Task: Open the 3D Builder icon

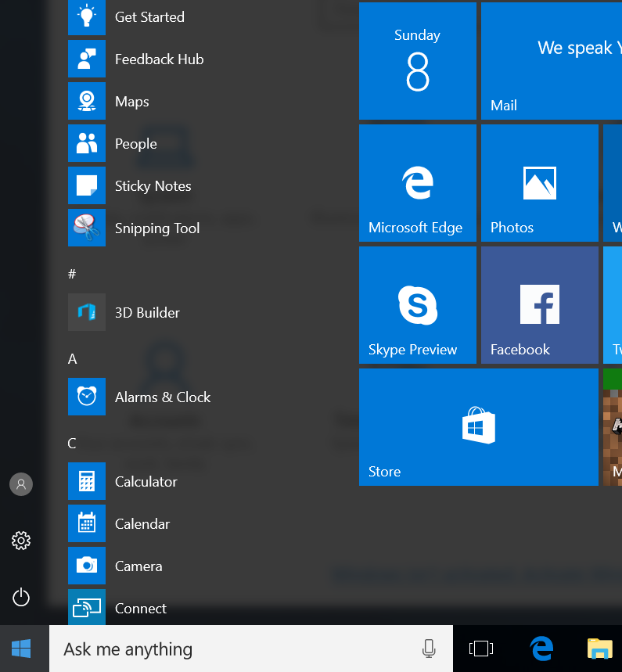Action: point(87,312)
